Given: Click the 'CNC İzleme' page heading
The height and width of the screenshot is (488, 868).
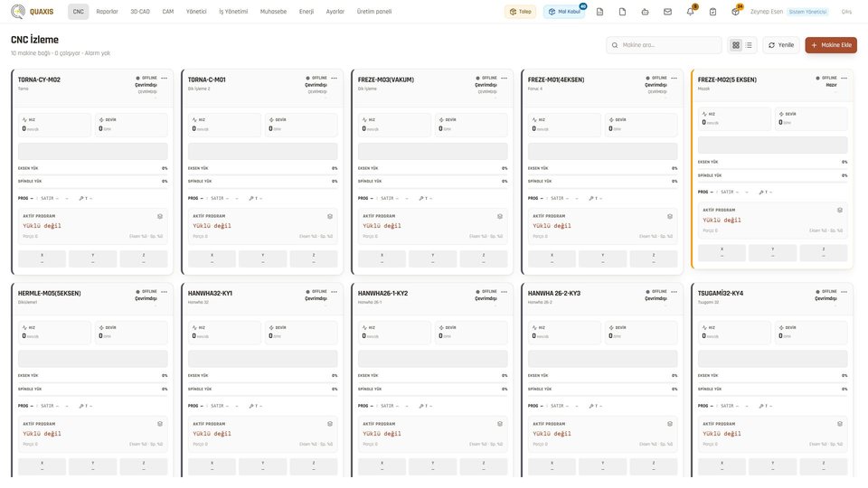Looking at the screenshot, I should [x=34, y=40].
